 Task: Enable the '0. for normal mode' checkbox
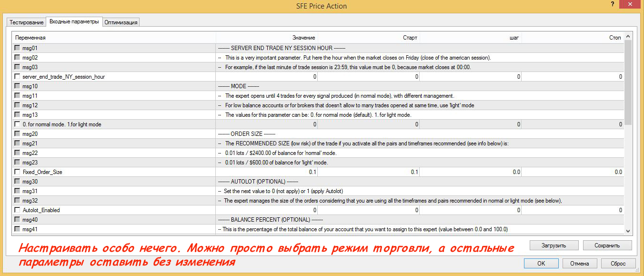(18, 124)
